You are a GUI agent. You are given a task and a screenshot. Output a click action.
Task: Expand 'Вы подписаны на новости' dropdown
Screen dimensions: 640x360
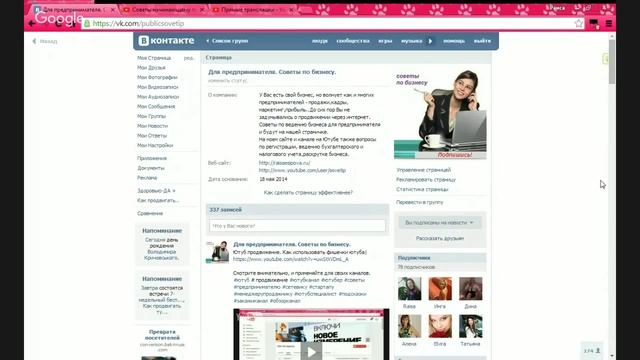coord(440,223)
